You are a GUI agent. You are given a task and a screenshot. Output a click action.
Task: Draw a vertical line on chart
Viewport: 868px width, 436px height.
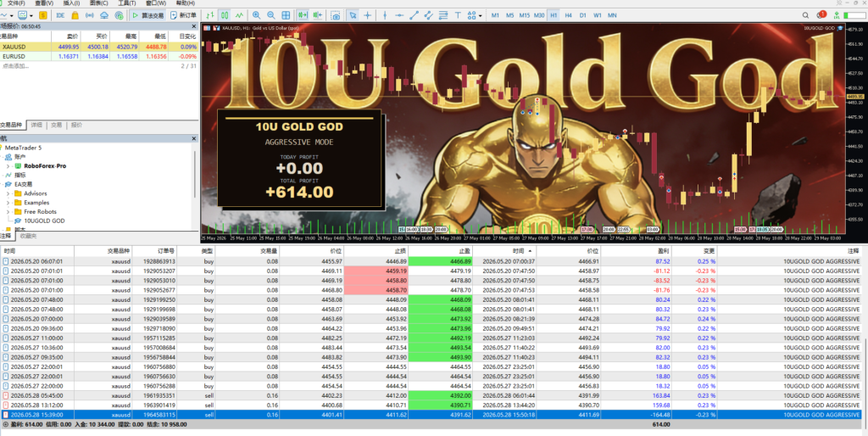(385, 15)
